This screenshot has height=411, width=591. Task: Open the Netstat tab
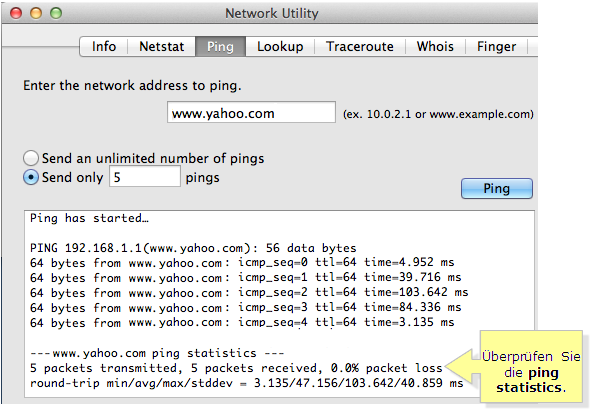coord(161,46)
